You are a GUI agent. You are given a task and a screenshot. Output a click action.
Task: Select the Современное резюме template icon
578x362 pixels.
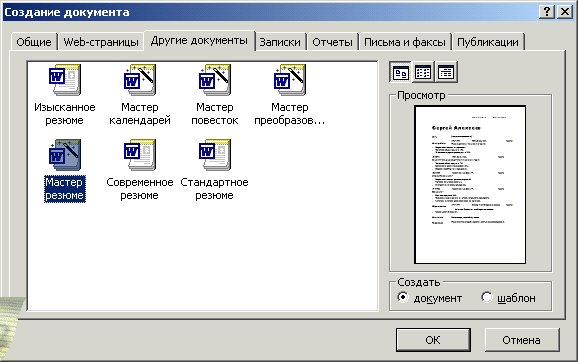pos(140,155)
